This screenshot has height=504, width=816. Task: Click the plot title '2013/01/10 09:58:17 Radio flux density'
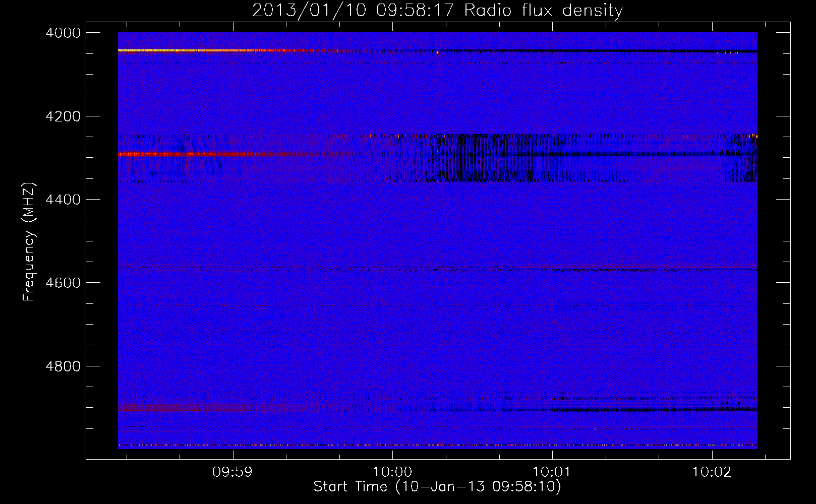point(437,10)
